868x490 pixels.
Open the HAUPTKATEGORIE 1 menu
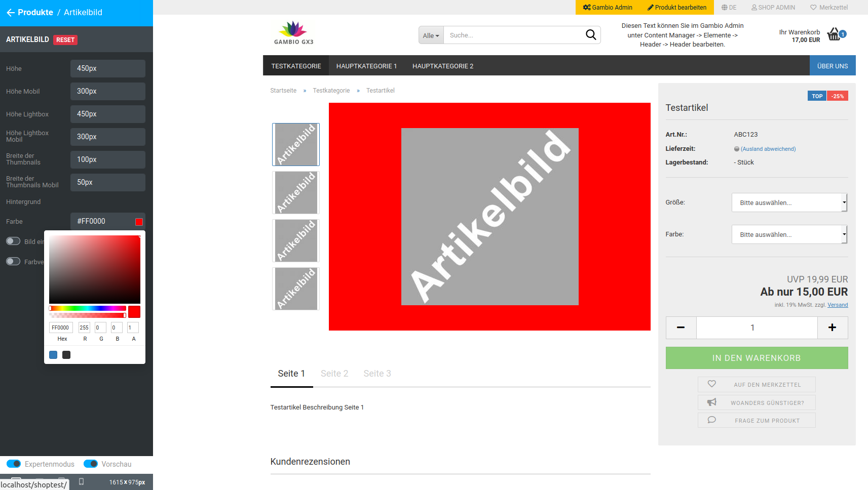[366, 65]
